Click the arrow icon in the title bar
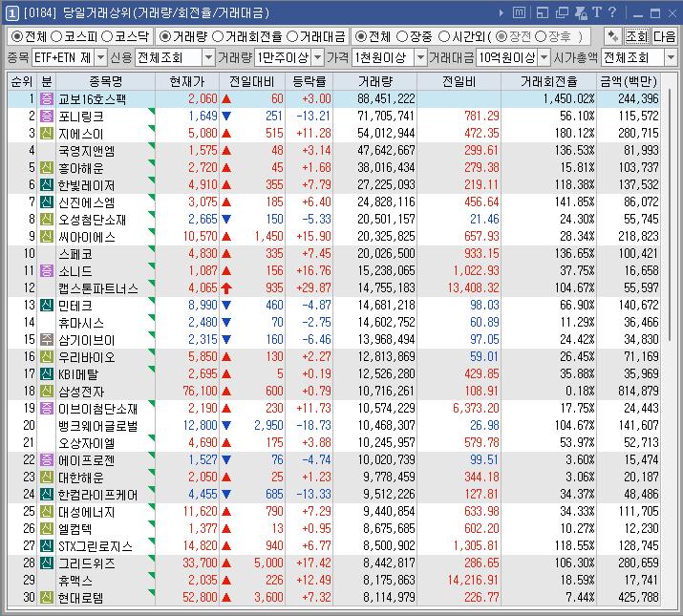This screenshot has width=683, height=616. pos(502,13)
